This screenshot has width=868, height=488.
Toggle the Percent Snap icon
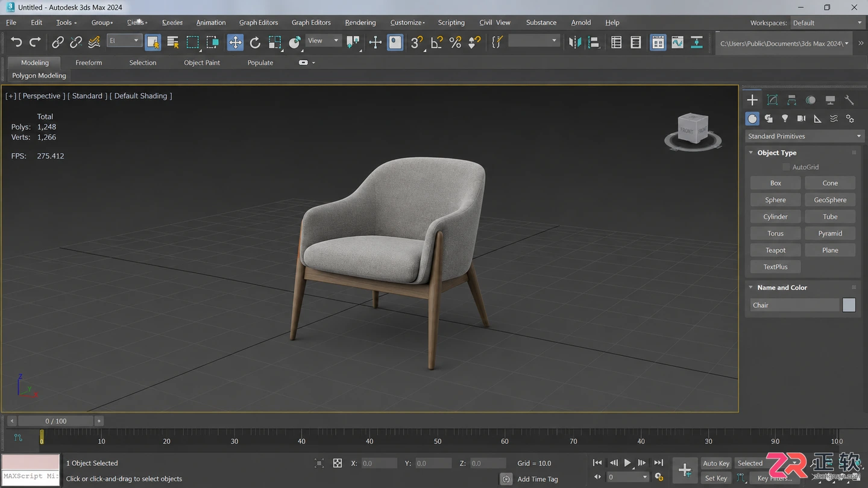pos(456,42)
